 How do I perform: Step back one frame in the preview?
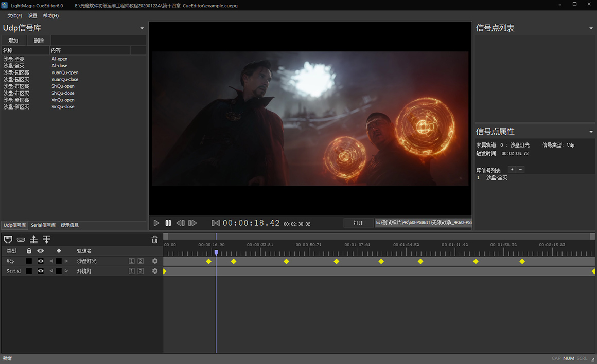[180, 223]
